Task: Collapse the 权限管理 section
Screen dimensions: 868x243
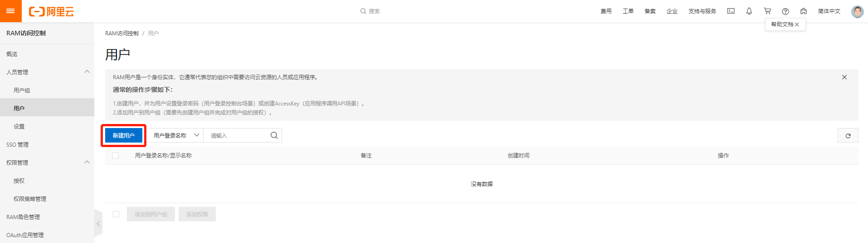Action: (87, 162)
